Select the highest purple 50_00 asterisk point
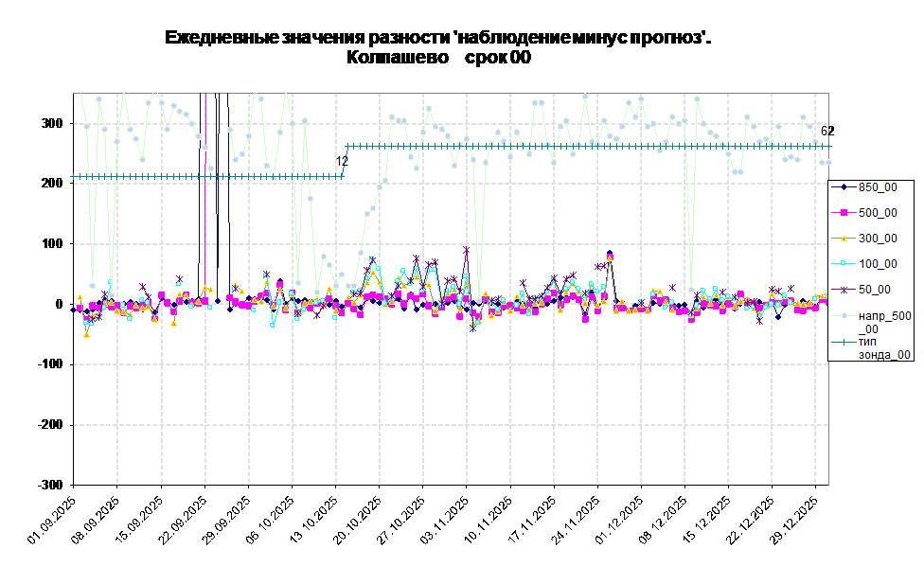This screenshot has width=924, height=567. click(x=466, y=250)
